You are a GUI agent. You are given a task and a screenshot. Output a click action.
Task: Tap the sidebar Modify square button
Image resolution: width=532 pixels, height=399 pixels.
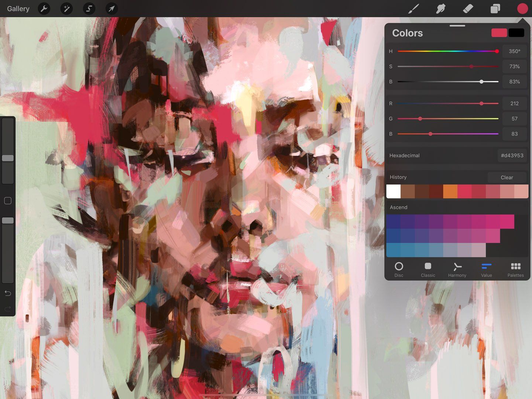7,201
